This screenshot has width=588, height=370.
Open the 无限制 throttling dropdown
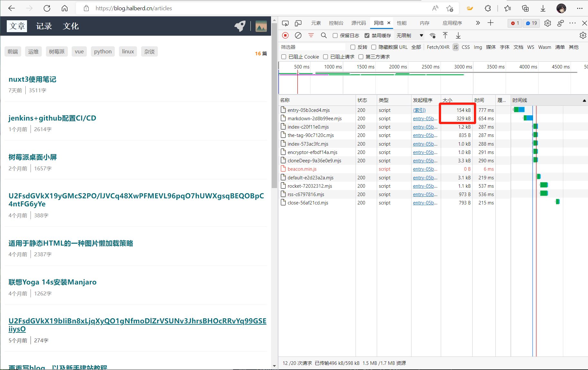[410, 36]
